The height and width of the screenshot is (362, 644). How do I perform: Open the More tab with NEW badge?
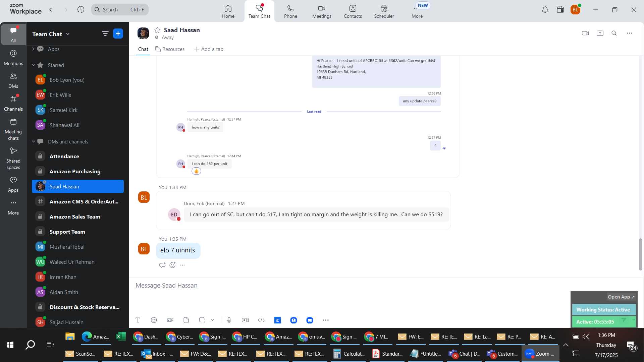click(417, 11)
